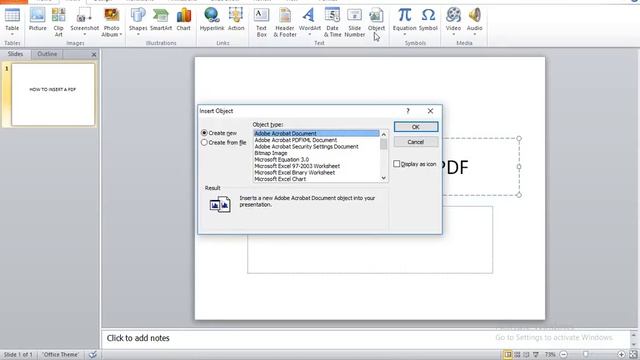Screen dimensions: 640x360
Task: Select the Create new radio button
Action: (x=204, y=133)
